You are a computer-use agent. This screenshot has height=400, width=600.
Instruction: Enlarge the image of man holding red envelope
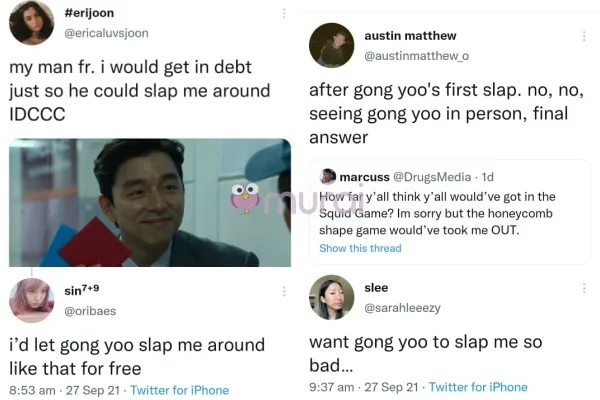(x=150, y=202)
